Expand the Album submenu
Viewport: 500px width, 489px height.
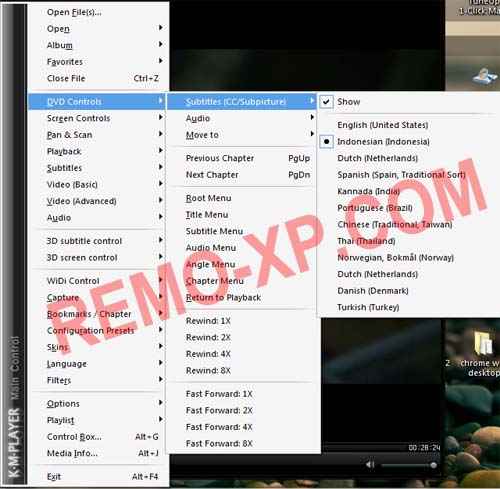pos(97,45)
